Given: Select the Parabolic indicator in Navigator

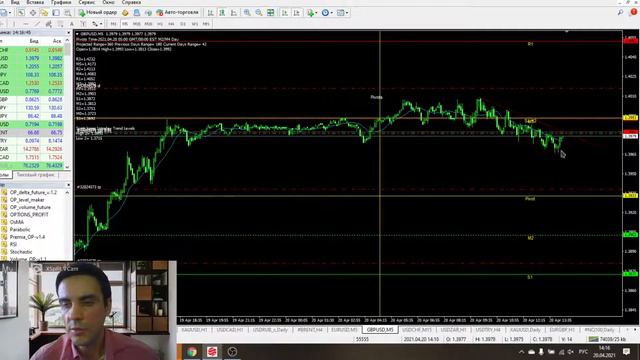Looking at the screenshot, I should (x=20, y=229).
